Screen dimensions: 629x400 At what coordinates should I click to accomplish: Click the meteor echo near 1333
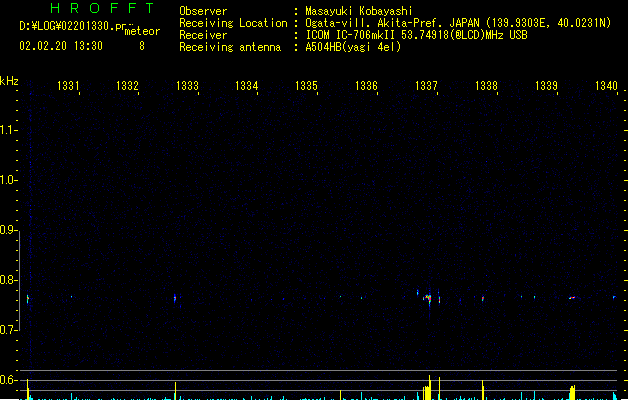(175, 298)
